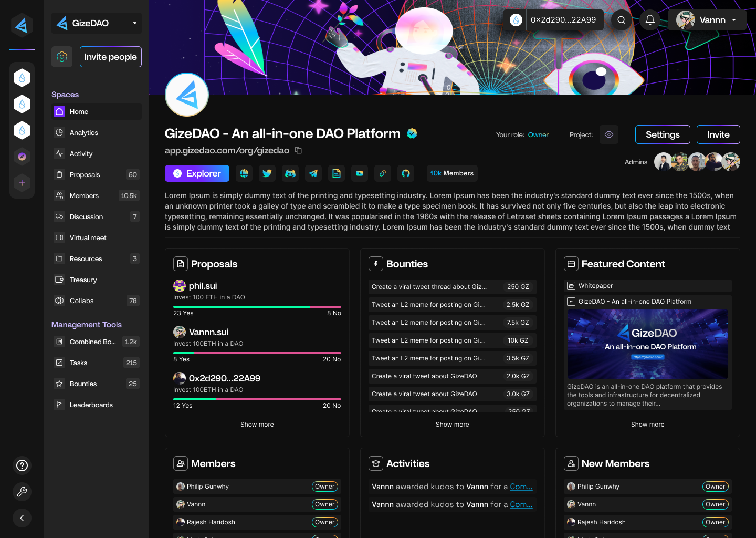Select the second droplet organization icon

tap(22, 104)
